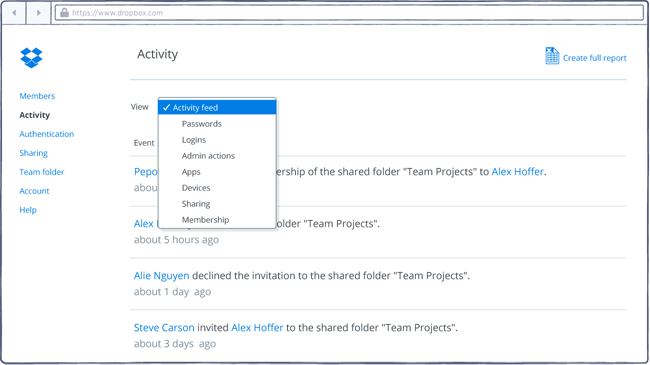
Task: Open Team folder in the sidebar
Action: (41, 172)
